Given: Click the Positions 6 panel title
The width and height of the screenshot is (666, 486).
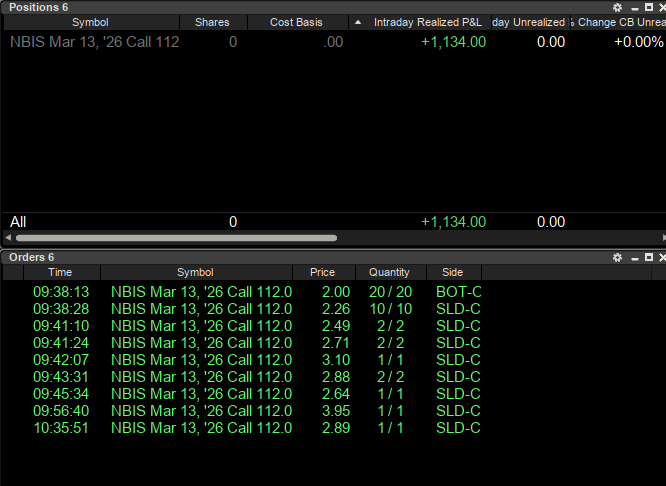Looking at the screenshot, I should click(38, 7).
